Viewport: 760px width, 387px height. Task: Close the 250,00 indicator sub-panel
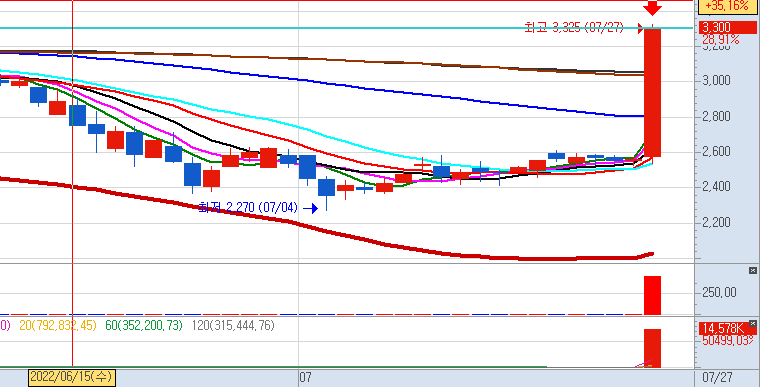(752, 270)
